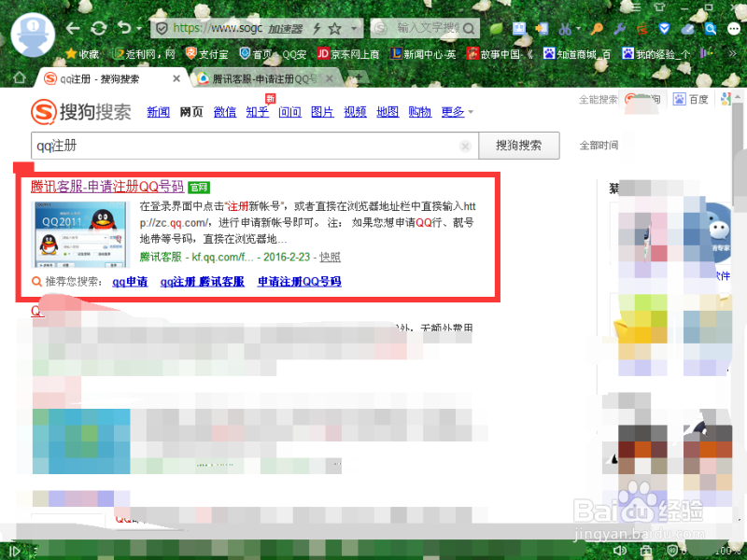Viewport: 747px width, 560px height.
Task: Click the QQ2011 result thumbnail
Action: tap(80, 234)
